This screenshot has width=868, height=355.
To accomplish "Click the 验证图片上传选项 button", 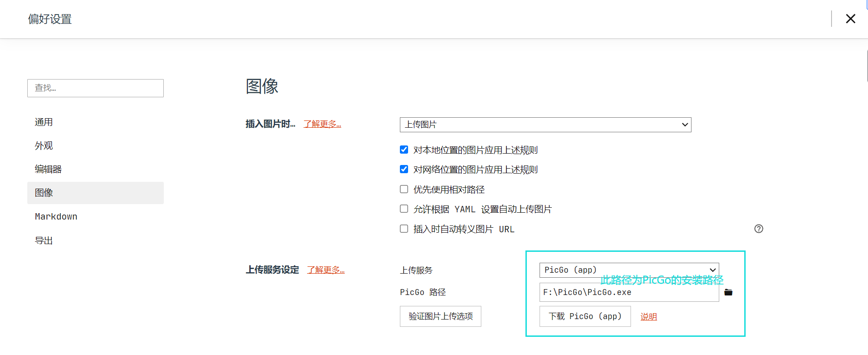I will click(440, 316).
